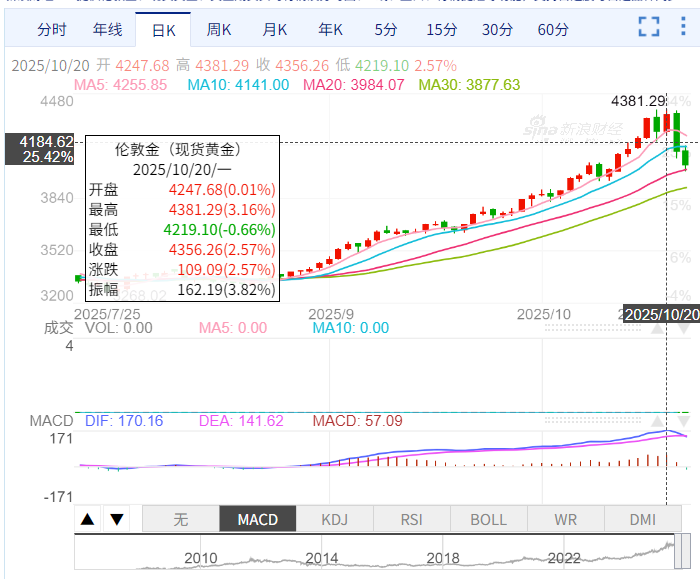This screenshot has width=700, height=579.
Task: Click 最高 4381.29(3.16%) tooltip row
Action: pyautogui.click(x=182, y=209)
